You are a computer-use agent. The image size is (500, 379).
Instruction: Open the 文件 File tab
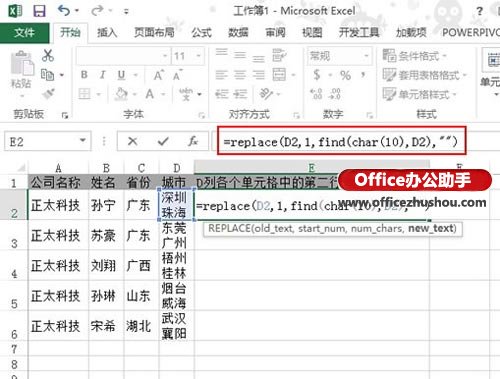[x=24, y=33]
